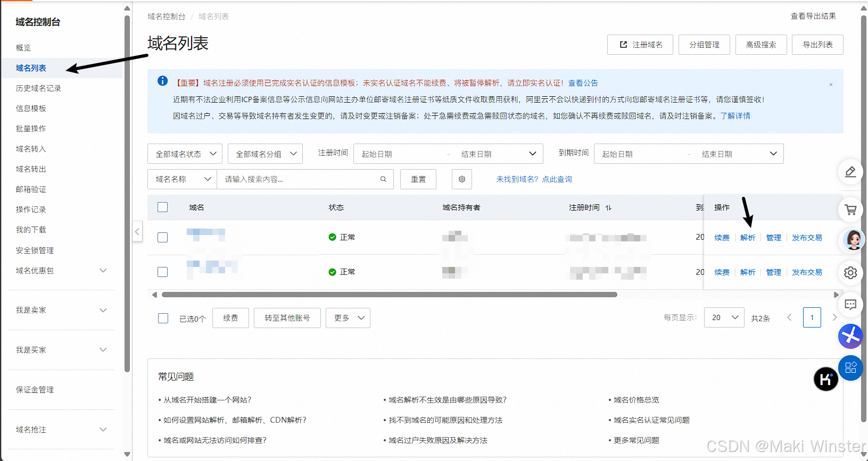Open the 到期时间 date range picker
Image resolution: width=868 pixels, height=461 pixels.
pos(689,154)
